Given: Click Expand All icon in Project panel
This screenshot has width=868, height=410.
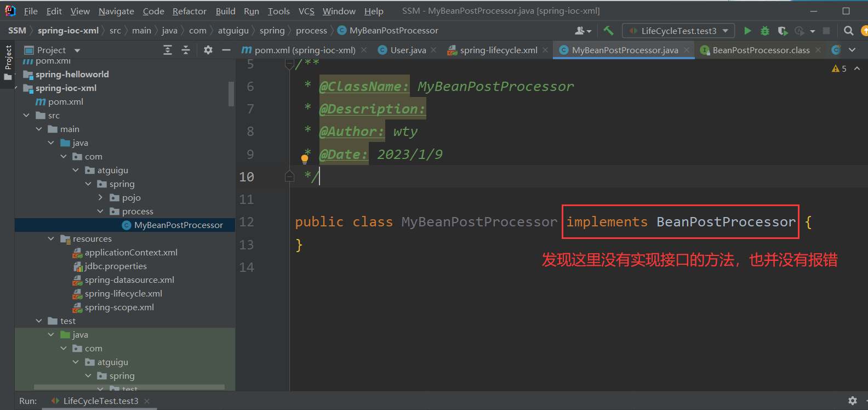Looking at the screenshot, I should [x=168, y=50].
